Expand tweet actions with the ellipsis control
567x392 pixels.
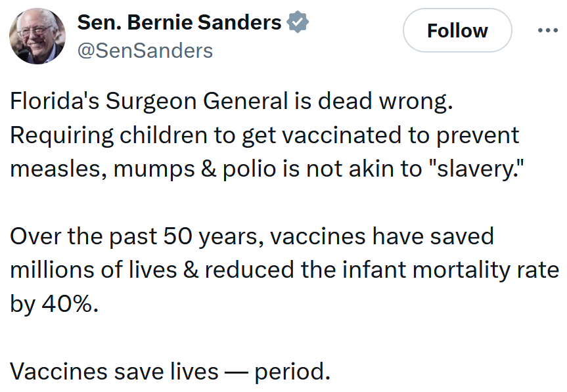click(547, 29)
